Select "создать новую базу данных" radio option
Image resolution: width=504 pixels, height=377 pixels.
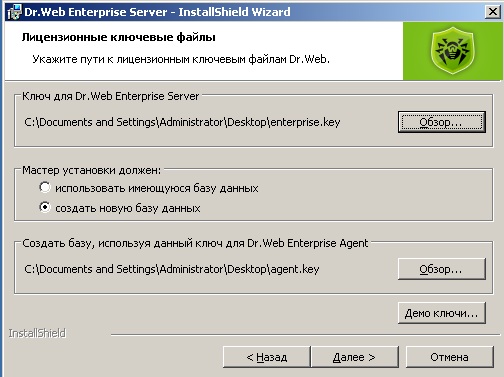(x=45, y=208)
